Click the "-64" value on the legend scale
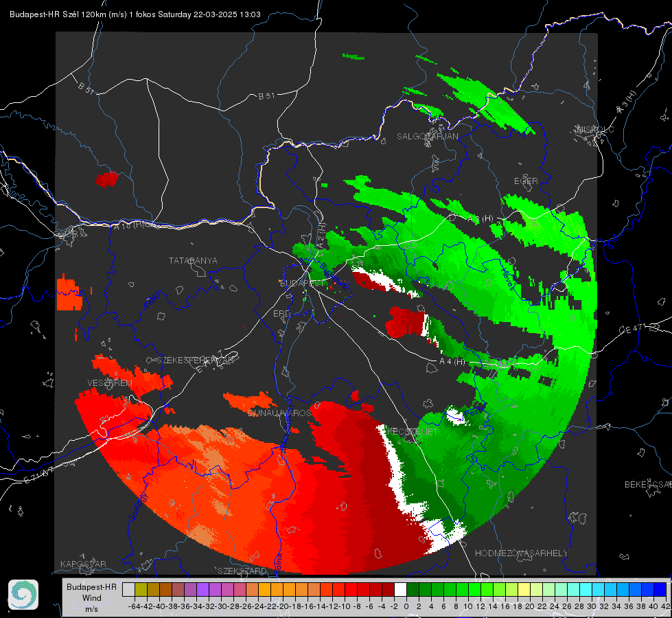 pyautogui.click(x=135, y=606)
